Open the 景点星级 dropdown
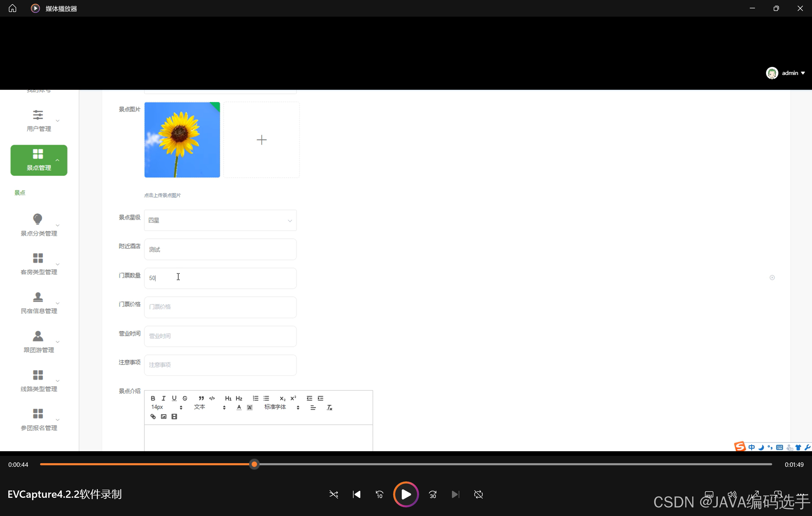 tap(220, 220)
